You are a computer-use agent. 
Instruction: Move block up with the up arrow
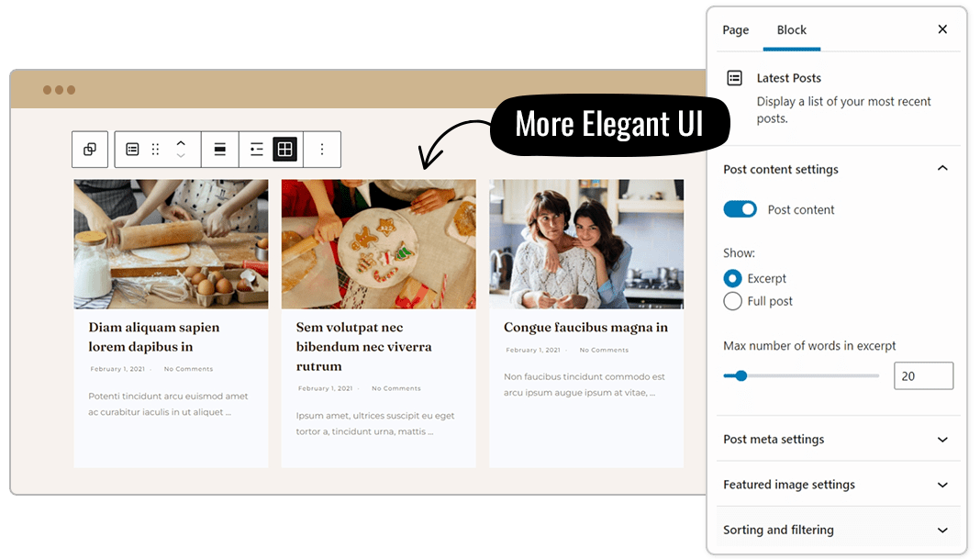(181, 143)
